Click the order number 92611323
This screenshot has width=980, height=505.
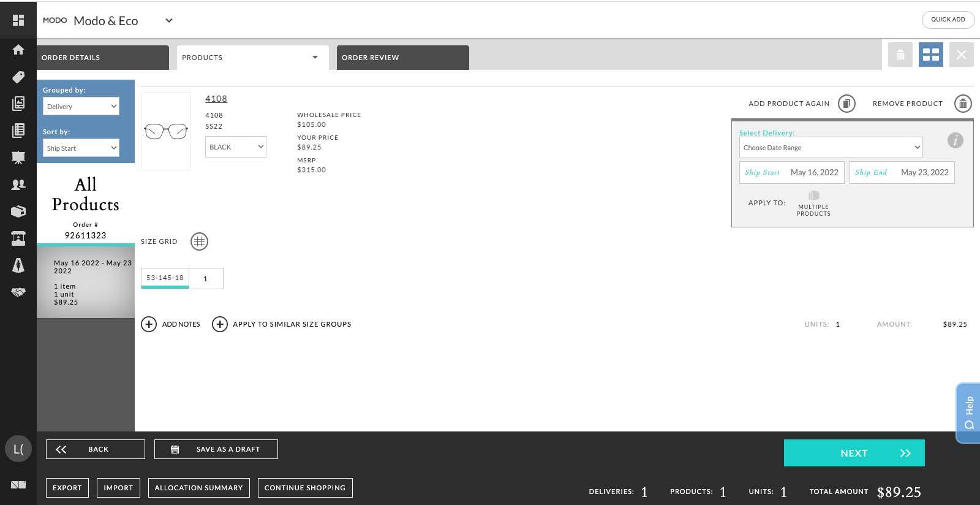point(86,235)
